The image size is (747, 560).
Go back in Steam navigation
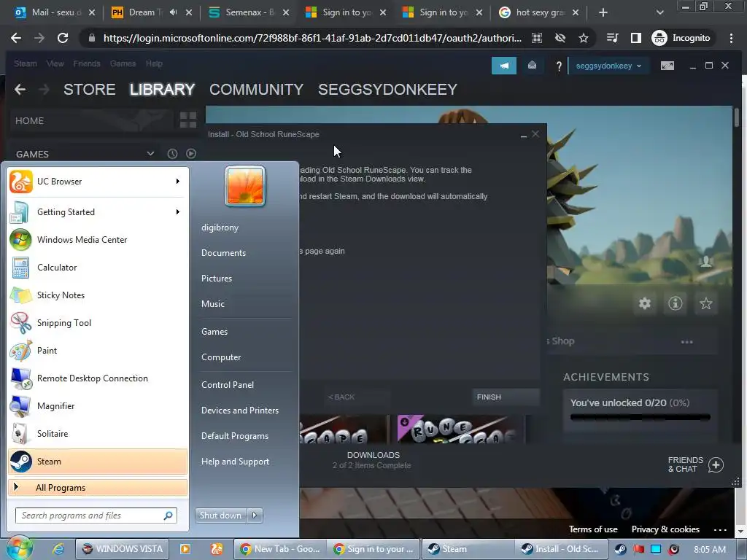coord(20,89)
